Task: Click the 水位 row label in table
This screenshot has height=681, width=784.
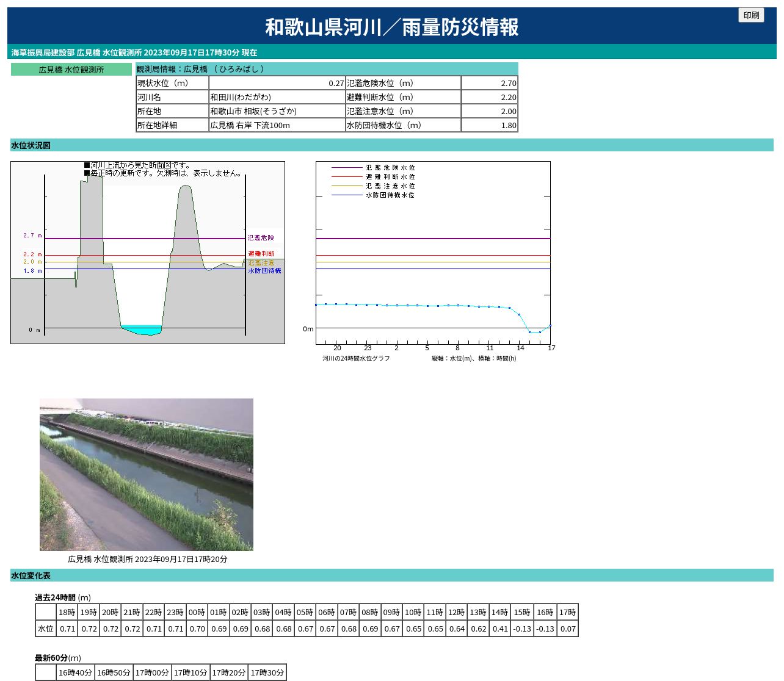Action: (46, 629)
